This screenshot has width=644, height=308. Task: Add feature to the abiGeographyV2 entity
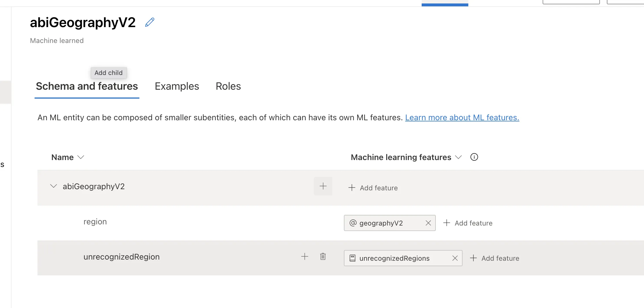point(373,188)
